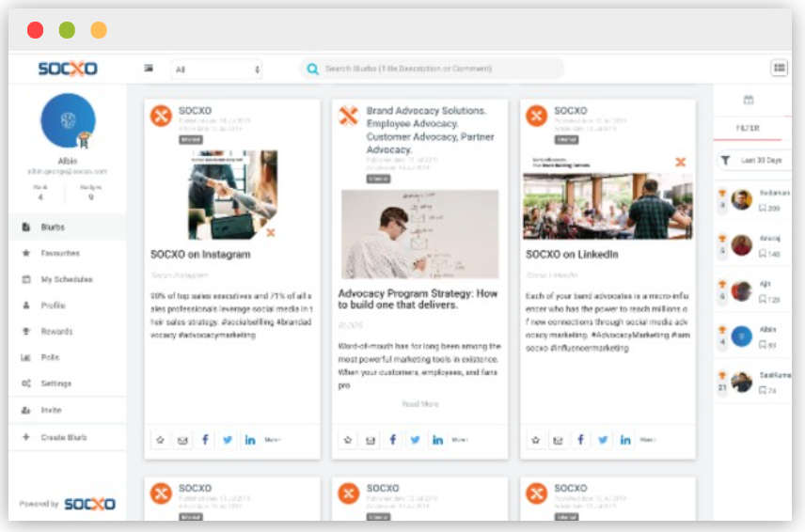The height and width of the screenshot is (532, 805).
Task: Click the SOCXO on Instagram title
Action: coord(200,255)
